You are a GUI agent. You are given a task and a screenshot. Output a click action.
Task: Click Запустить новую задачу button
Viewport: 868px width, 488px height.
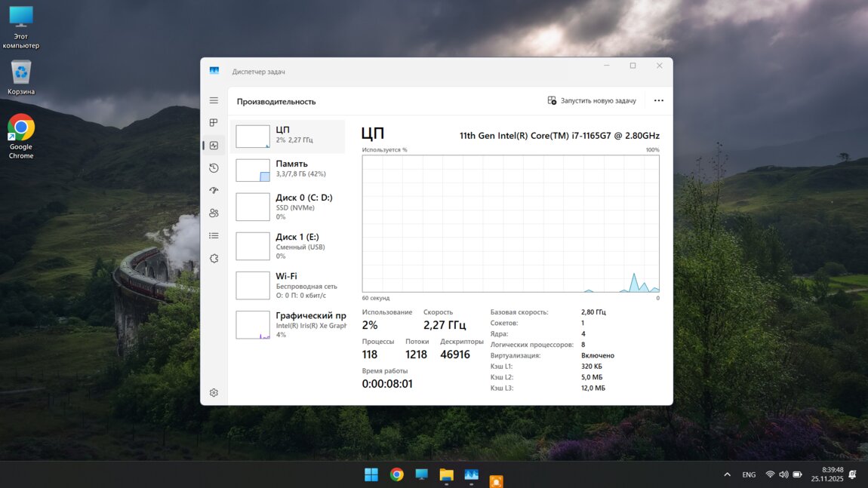pos(592,100)
